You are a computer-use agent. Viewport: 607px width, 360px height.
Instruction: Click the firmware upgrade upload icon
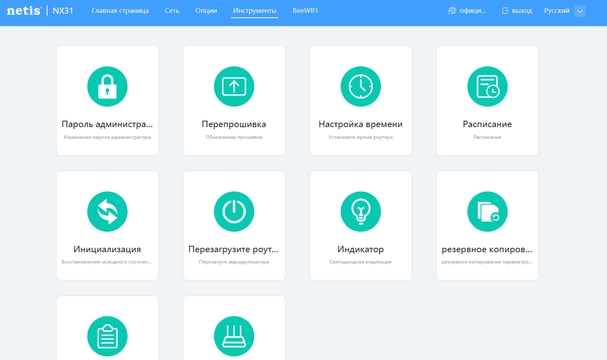tap(234, 86)
